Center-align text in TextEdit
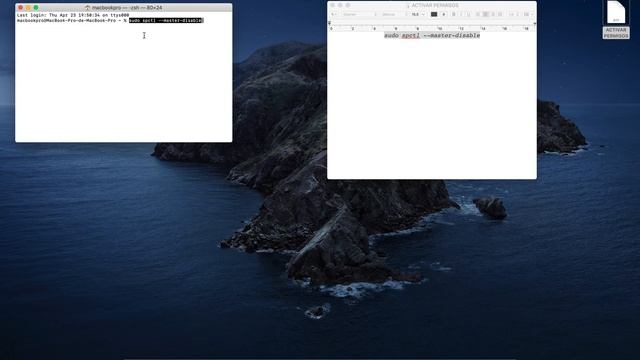This screenshot has height=360, width=640. click(485, 14)
